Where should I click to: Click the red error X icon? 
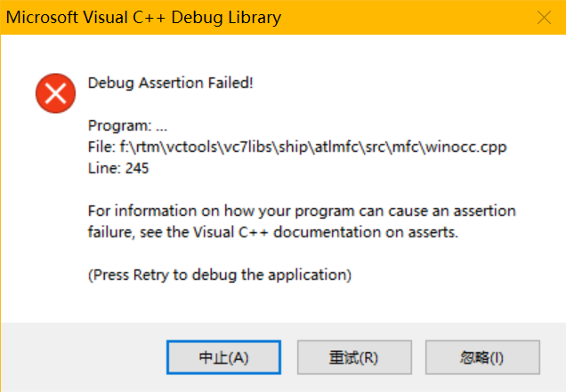coord(54,94)
